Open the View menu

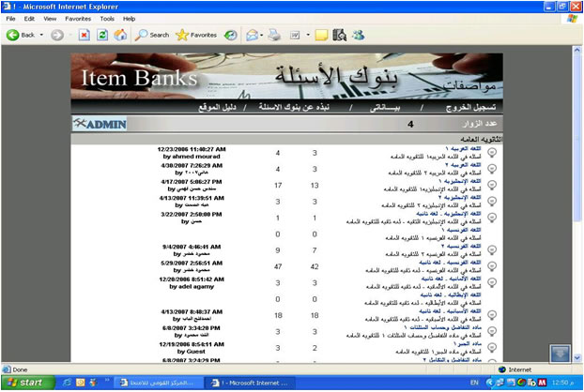click(50, 18)
